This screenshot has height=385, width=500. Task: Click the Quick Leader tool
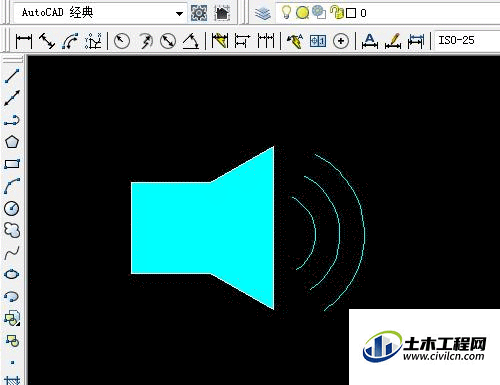[295, 41]
